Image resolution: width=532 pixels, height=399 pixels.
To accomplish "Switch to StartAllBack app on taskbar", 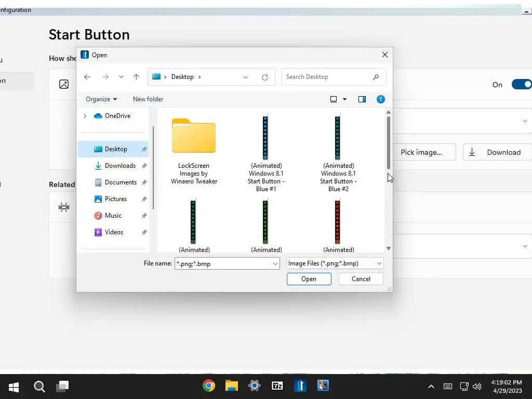I will point(300,386).
